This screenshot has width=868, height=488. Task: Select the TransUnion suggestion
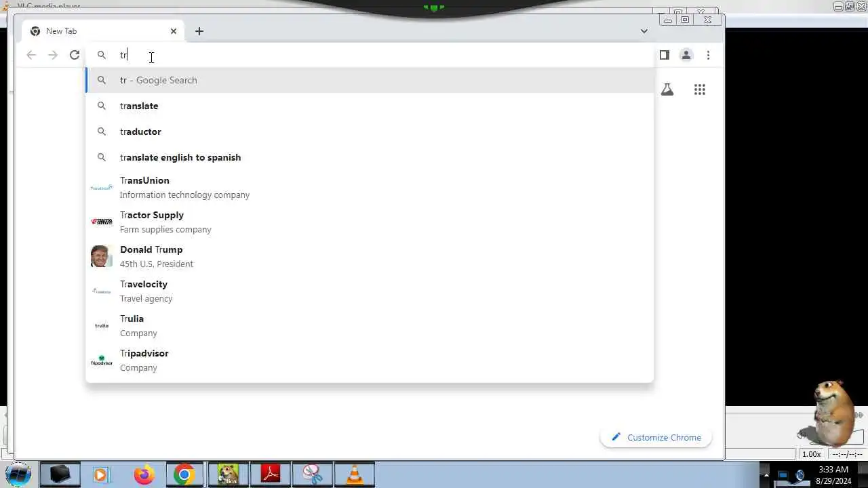[x=370, y=187]
